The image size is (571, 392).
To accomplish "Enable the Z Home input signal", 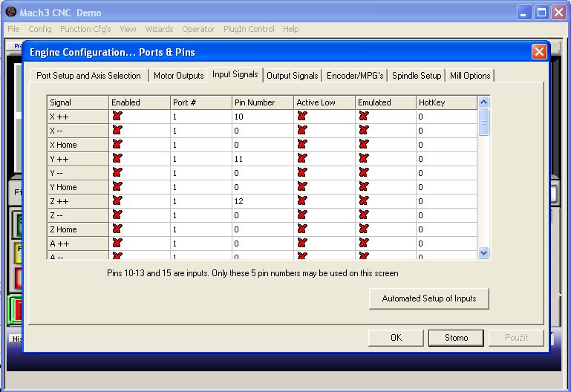I will point(117,229).
